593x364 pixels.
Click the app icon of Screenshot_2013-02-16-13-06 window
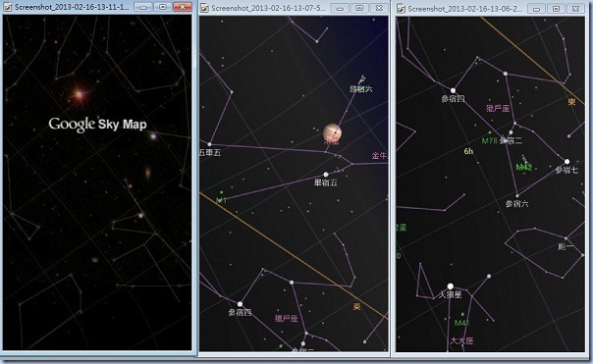401,8
